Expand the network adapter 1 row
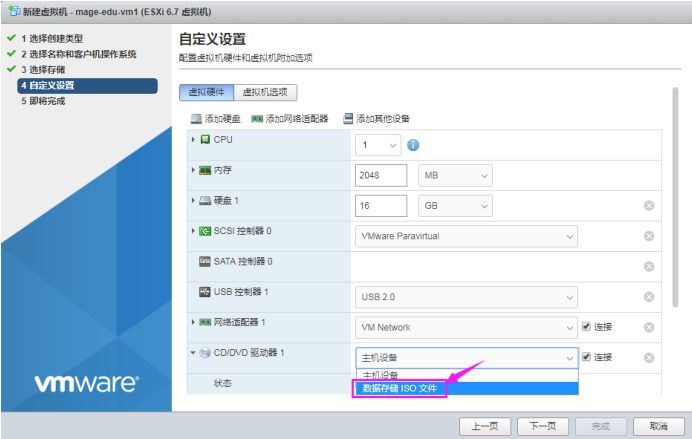Image resolution: width=692 pixels, height=439 pixels. pos(193,322)
